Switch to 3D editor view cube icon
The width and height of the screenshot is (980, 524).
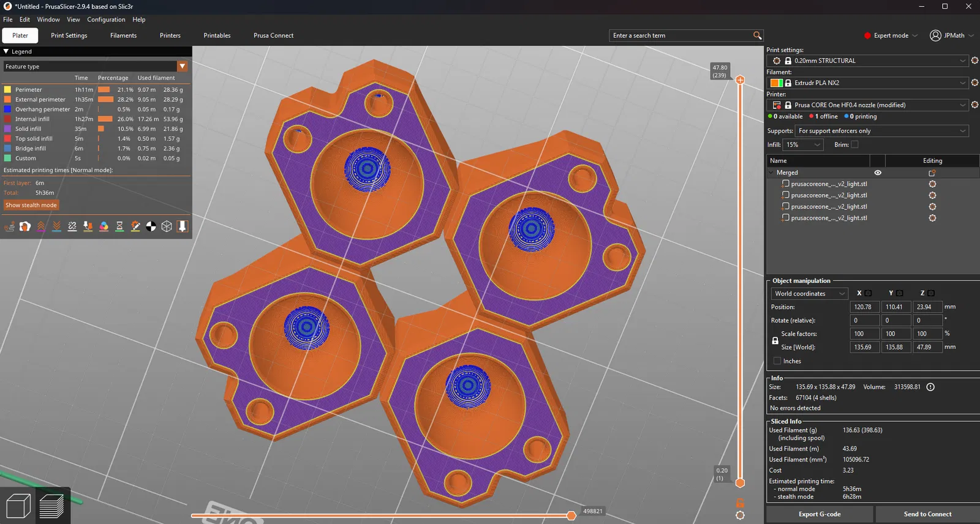point(18,506)
